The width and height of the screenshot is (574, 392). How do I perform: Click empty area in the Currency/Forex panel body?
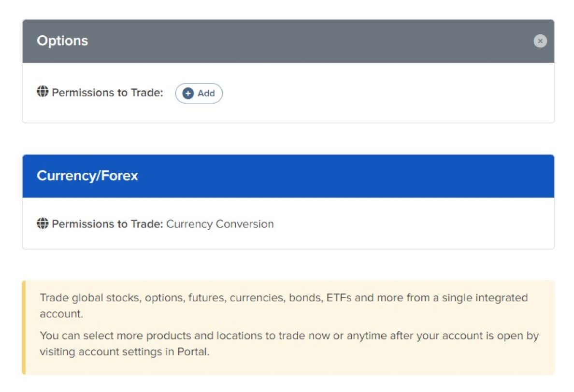pos(411,224)
